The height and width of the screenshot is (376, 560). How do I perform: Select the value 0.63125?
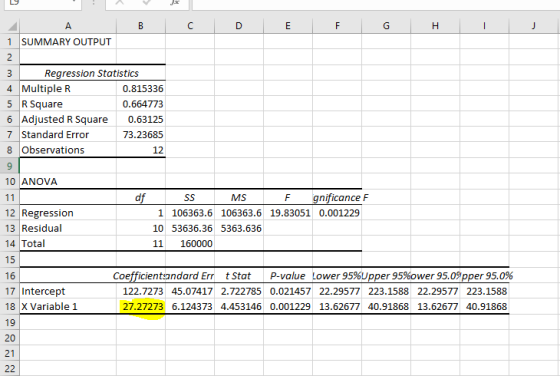tap(141, 119)
